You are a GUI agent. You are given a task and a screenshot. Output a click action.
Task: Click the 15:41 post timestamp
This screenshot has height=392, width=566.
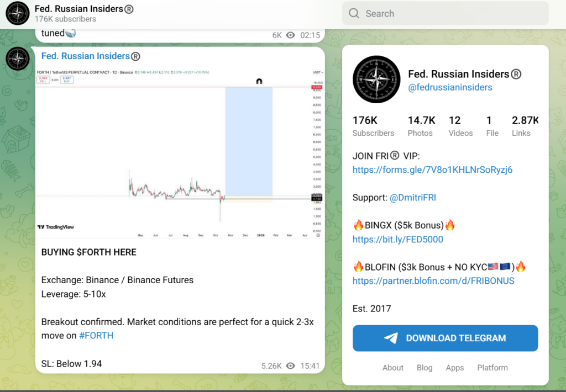pyautogui.click(x=310, y=365)
